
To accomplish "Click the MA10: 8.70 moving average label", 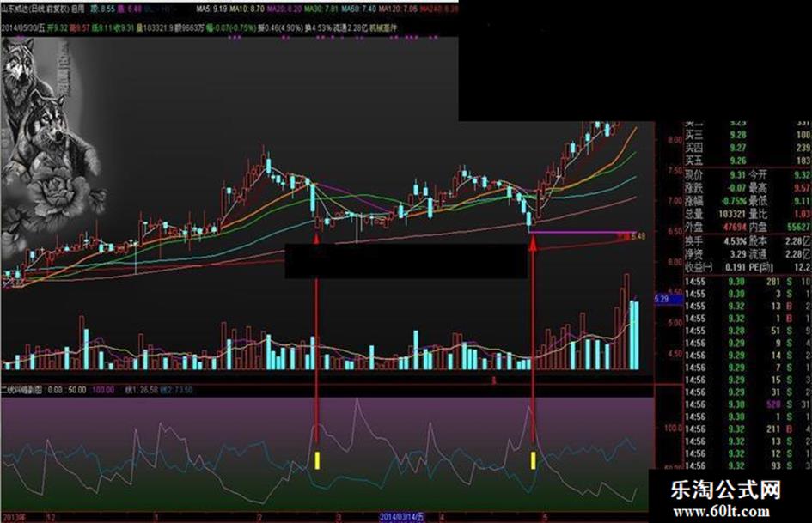I will pos(247,9).
